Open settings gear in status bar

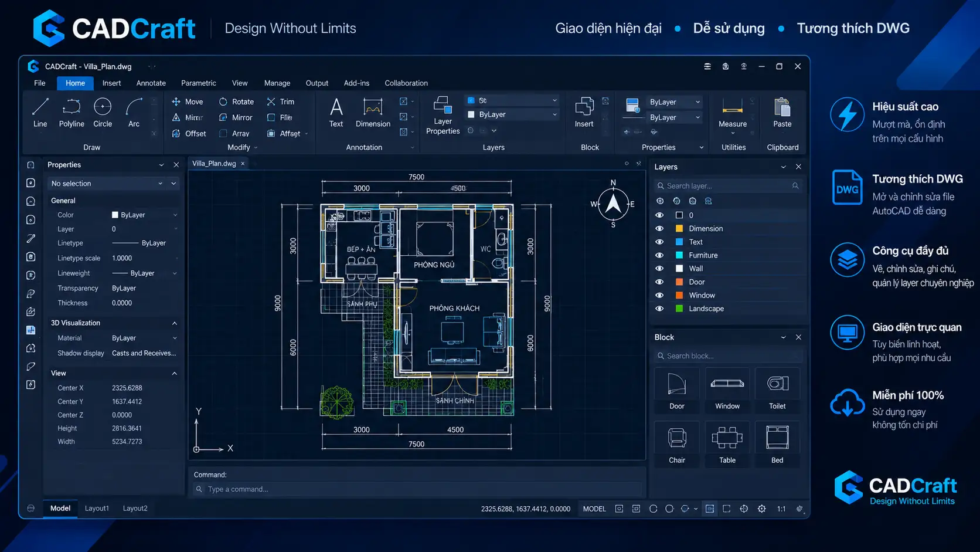pyautogui.click(x=761, y=509)
